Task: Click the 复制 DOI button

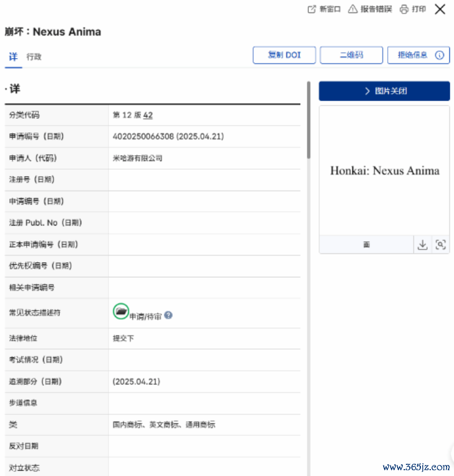Action: tap(284, 55)
